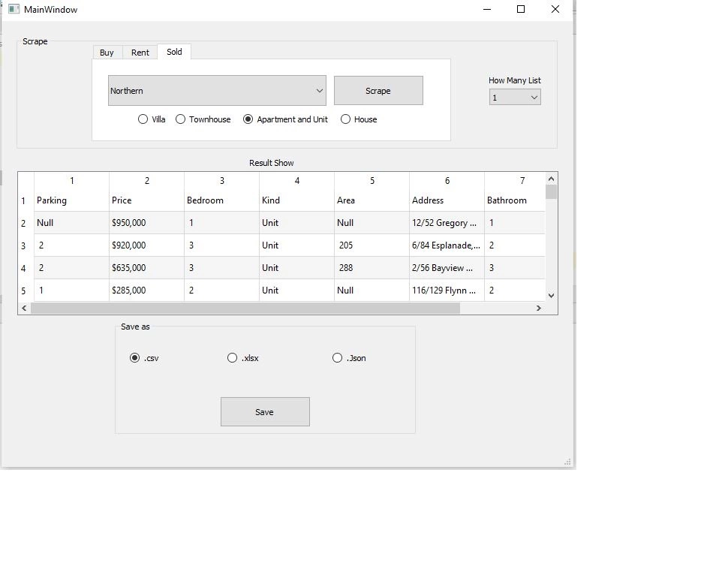Viewport: 728px width, 572px height.
Task: Select the Townhouse property type
Action: [180, 119]
